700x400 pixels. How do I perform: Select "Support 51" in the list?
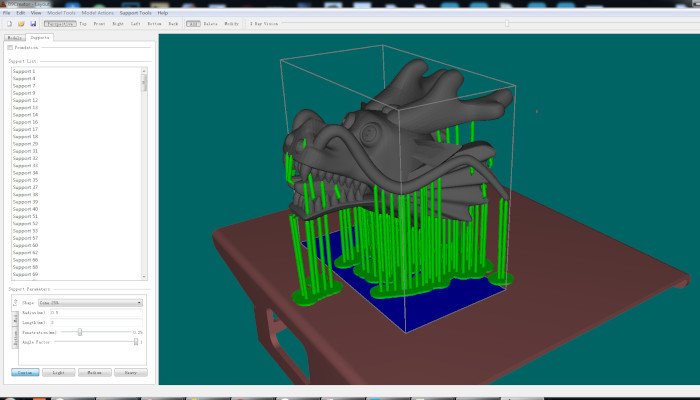[25, 216]
